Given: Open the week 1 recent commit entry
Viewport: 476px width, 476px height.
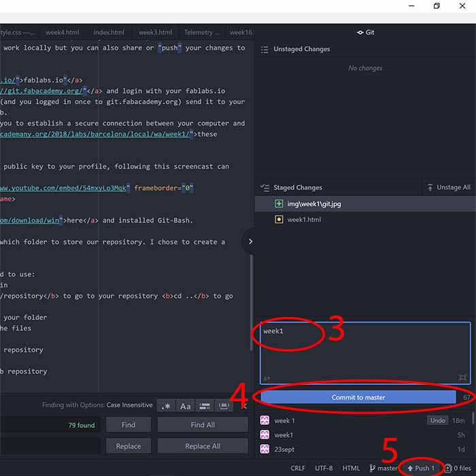Looking at the screenshot, I should 363,420.
